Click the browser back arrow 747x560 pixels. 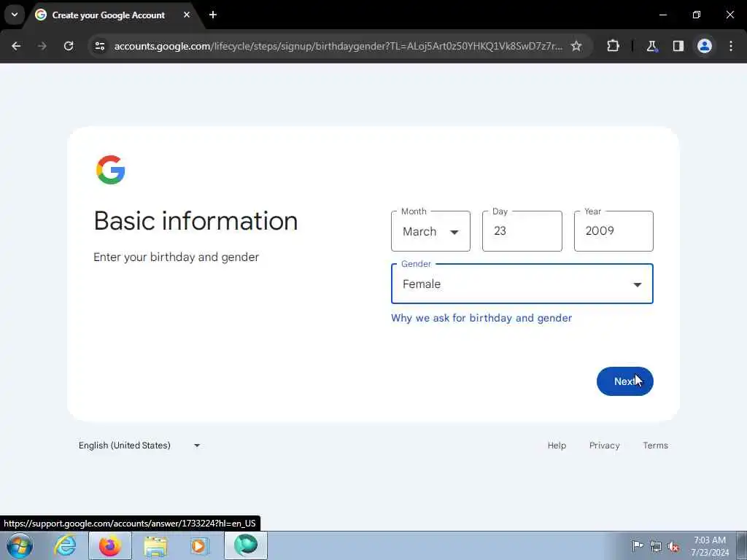tap(16, 46)
